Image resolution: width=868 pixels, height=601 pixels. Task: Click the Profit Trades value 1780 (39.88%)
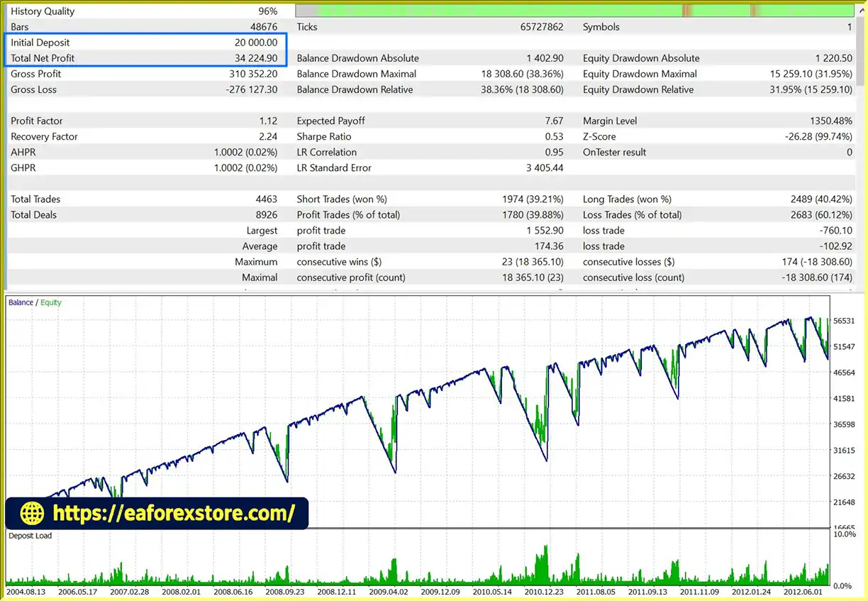(x=533, y=214)
